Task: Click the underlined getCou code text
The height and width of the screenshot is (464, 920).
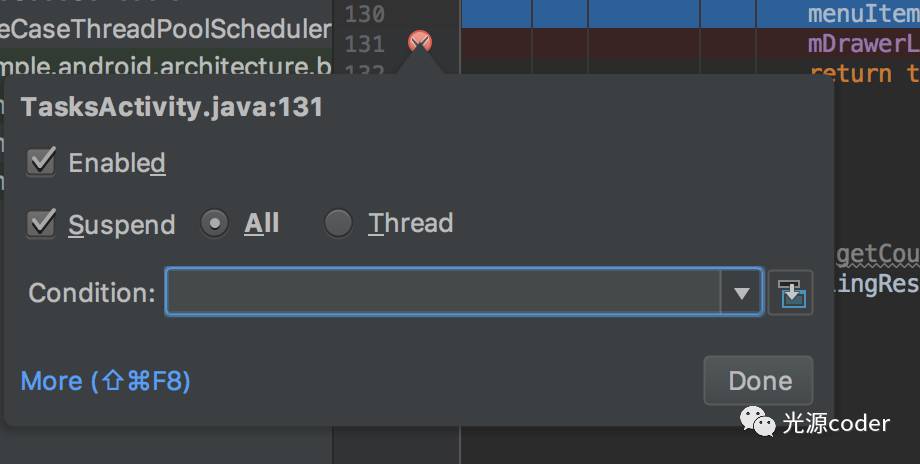Action: point(878,255)
